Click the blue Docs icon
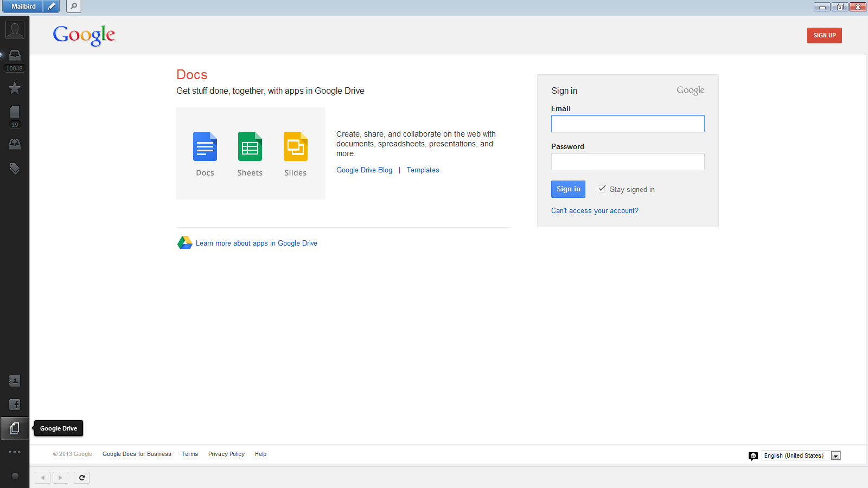This screenshot has width=868, height=488. pos(205,146)
